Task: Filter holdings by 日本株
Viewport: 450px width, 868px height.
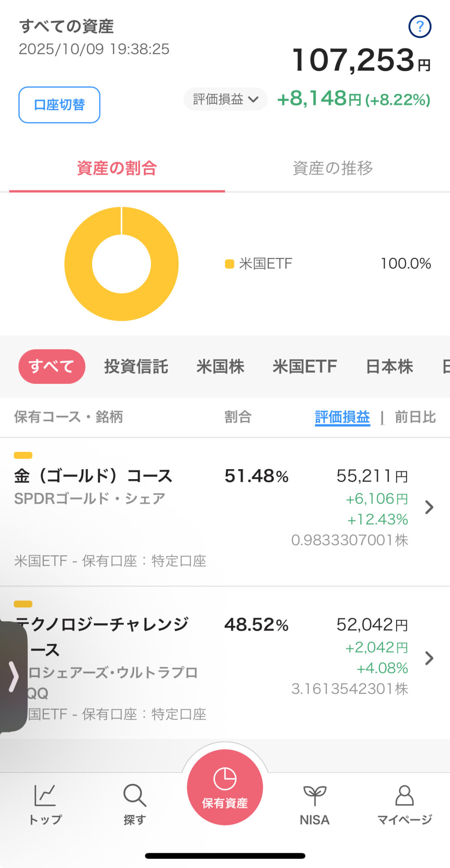Action: [389, 366]
